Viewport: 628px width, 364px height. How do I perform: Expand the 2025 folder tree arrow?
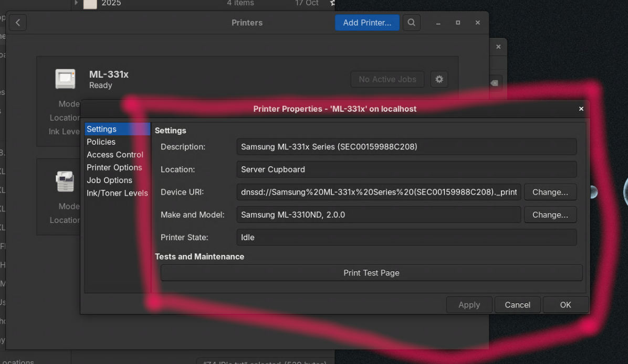pyautogui.click(x=76, y=3)
